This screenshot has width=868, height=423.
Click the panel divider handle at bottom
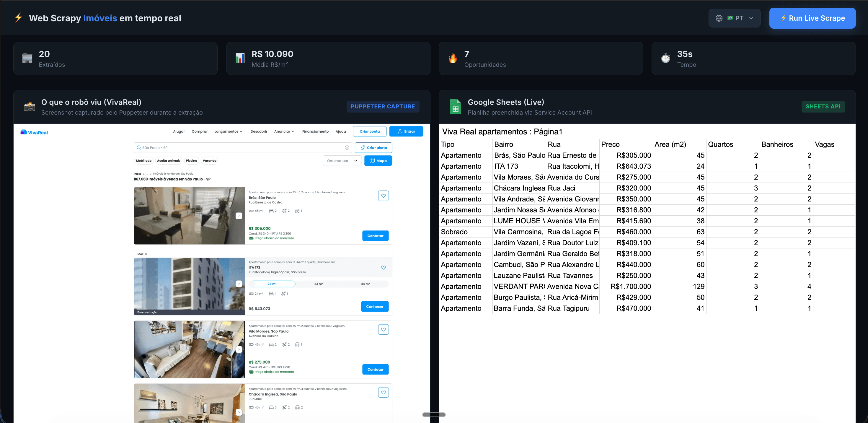[x=434, y=414]
